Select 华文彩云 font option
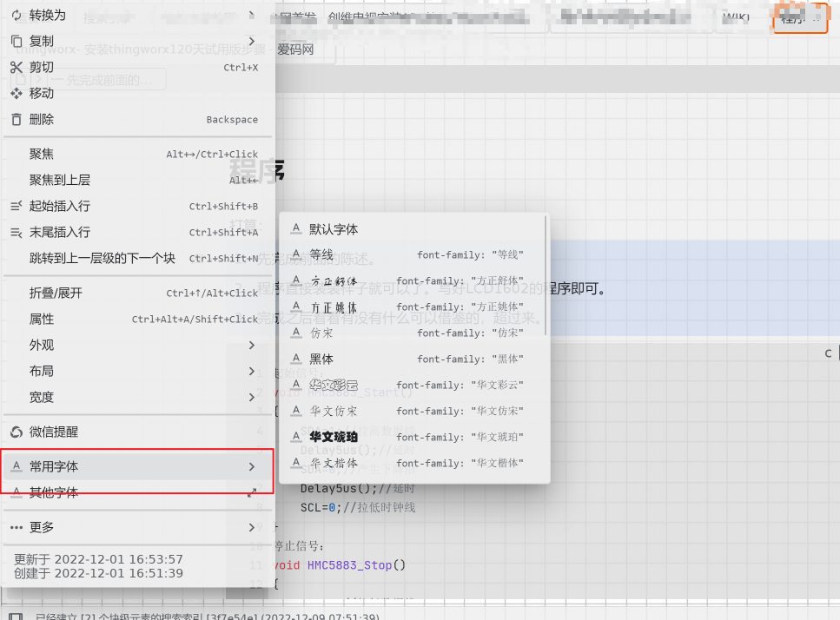Viewport: 840px width, 620px height. click(412, 385)
